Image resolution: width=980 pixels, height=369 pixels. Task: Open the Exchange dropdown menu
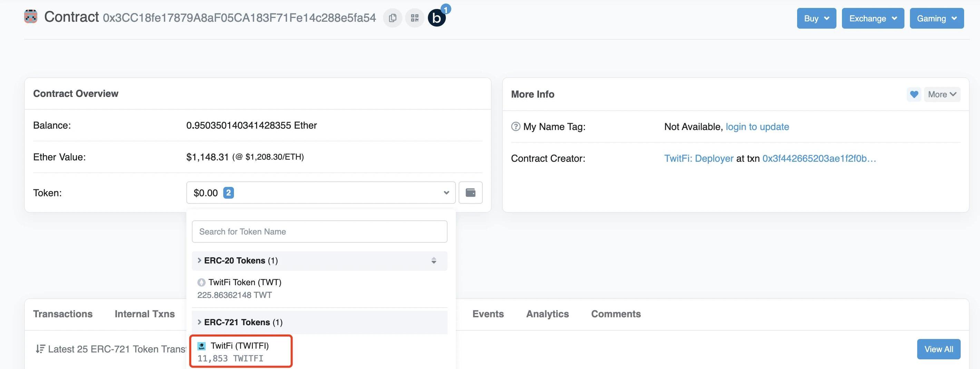coord(872,18)
